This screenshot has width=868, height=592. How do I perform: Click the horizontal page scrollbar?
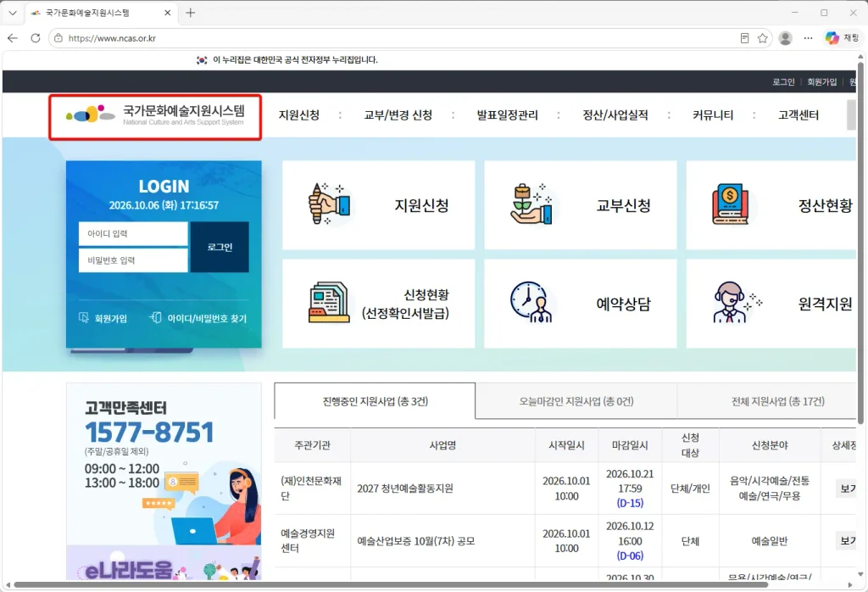pyautogui.click(x=390, y=584)
